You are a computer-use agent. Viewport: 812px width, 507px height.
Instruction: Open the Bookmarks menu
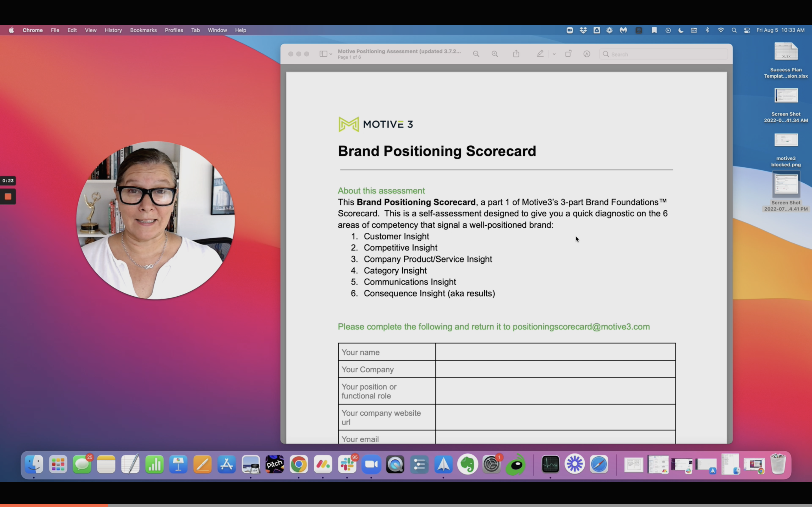tap(143, 30)
